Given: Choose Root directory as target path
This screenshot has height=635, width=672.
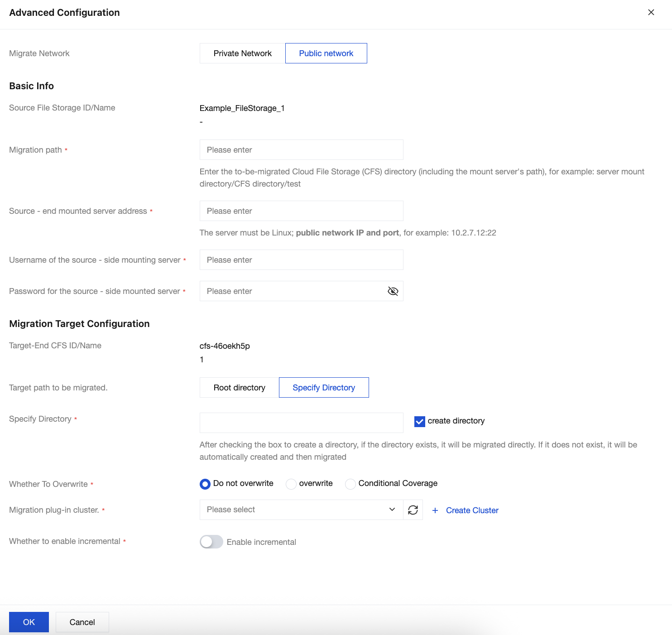Looking at the screenshot, I should [x=239, y=388].
